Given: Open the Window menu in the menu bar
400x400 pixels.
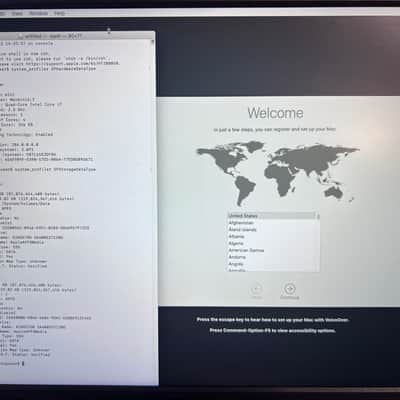Looking at the screenshot, I should coord(39,13).
